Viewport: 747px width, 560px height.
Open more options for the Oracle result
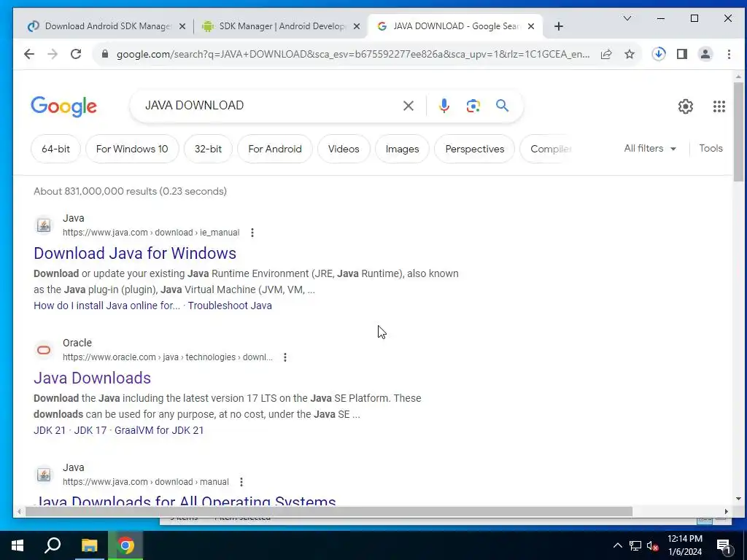pyautogui.click(x=285, y=357)
